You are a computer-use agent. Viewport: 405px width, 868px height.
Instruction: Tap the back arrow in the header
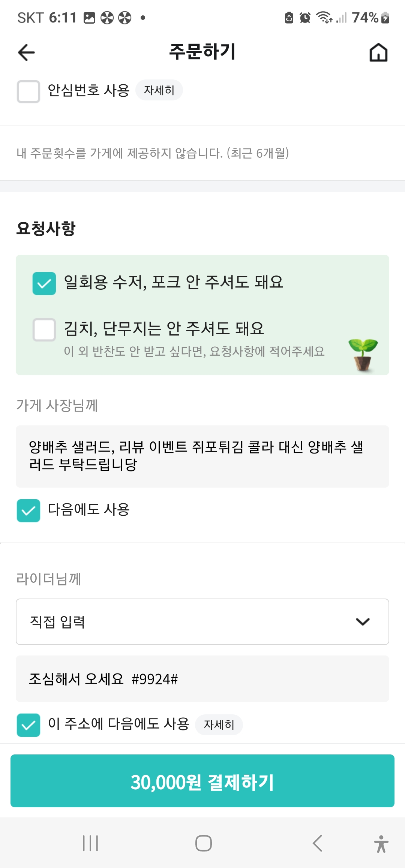(x=27, y=52)
